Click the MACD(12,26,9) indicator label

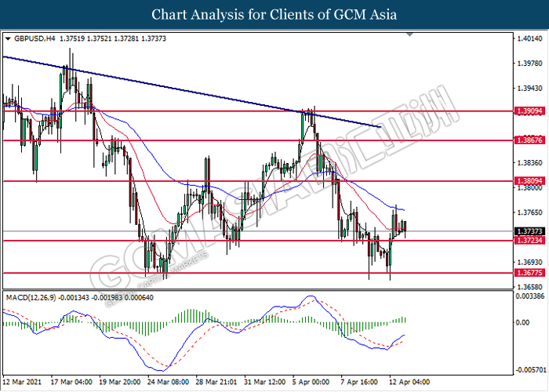tap(31, 298)
